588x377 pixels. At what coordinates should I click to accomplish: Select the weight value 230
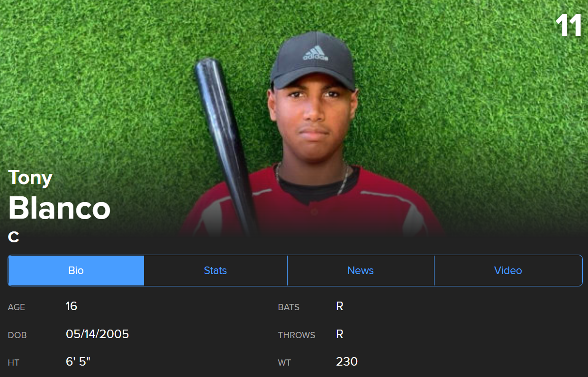tap(347, 362)
